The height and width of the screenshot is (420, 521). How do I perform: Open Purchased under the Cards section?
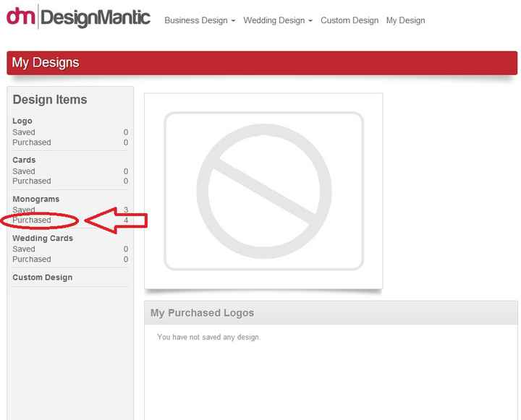pos(32,181)
